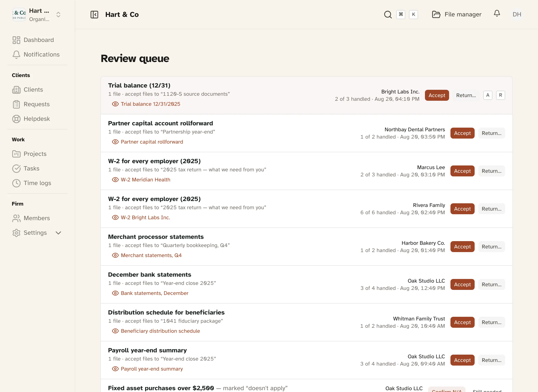Click the Settings gear icon
Image resolution: width=538 pixels, height=392 pixels.
tap(16, 233)
